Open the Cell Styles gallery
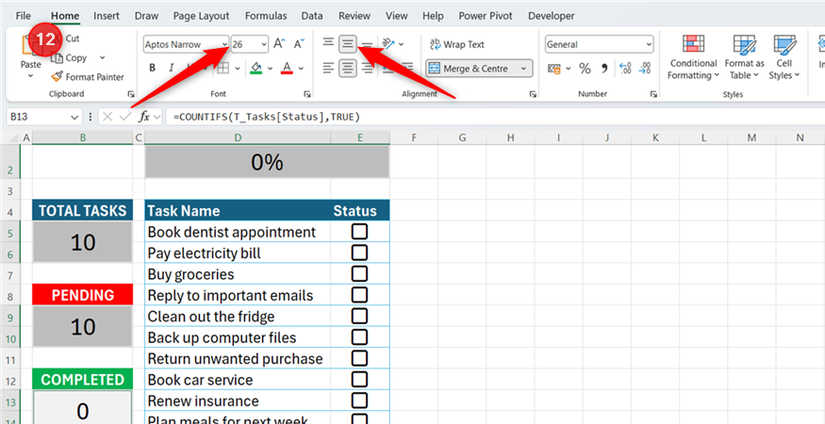This screenshot has width=825, height=424. coord(784,58)
